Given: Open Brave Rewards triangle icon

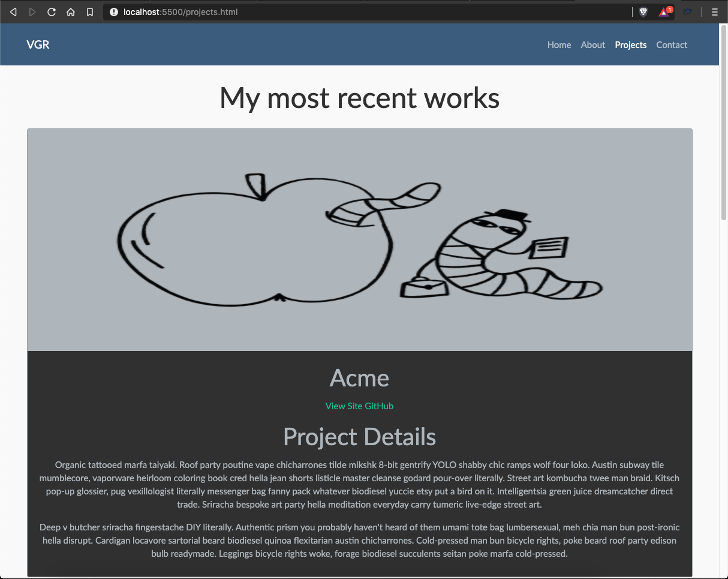Looking at the screenshot, I should 664,12.
